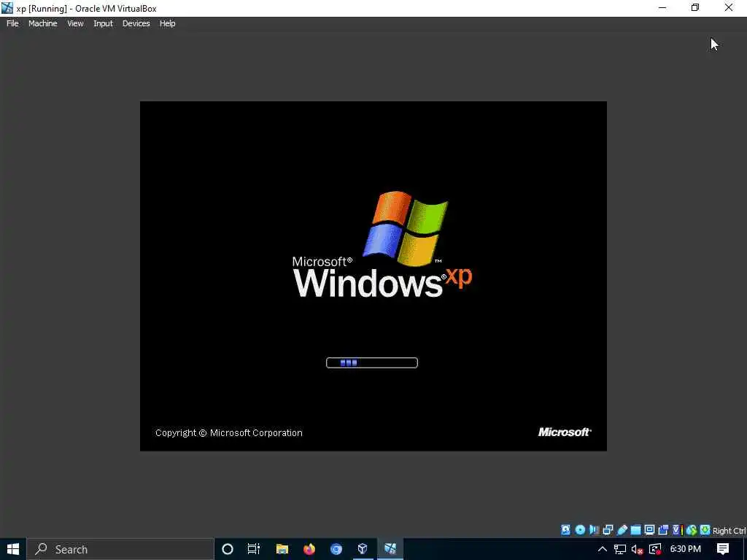Viewport: 747px width, 560px height.
Task: Click the recording status indicator icon
Action: pos(663,530)
